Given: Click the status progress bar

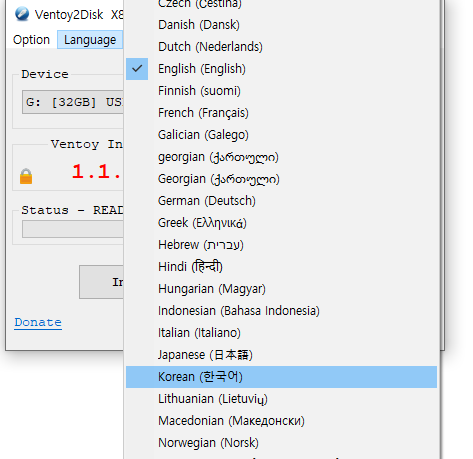Looking at the screenshot, I should click(73, 229).
